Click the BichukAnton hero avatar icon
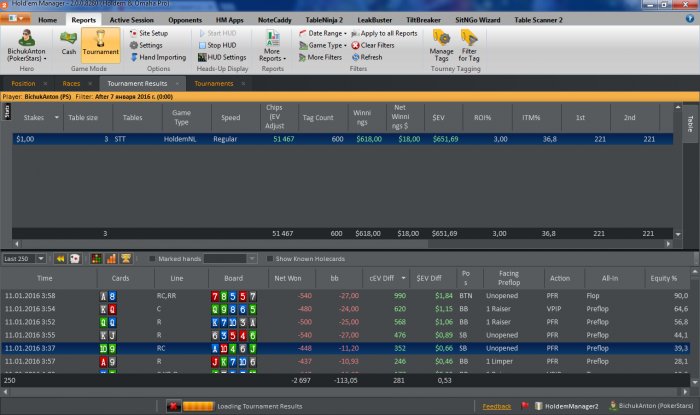The width and height of the screenshot is (700, 415). coord(28,41)
